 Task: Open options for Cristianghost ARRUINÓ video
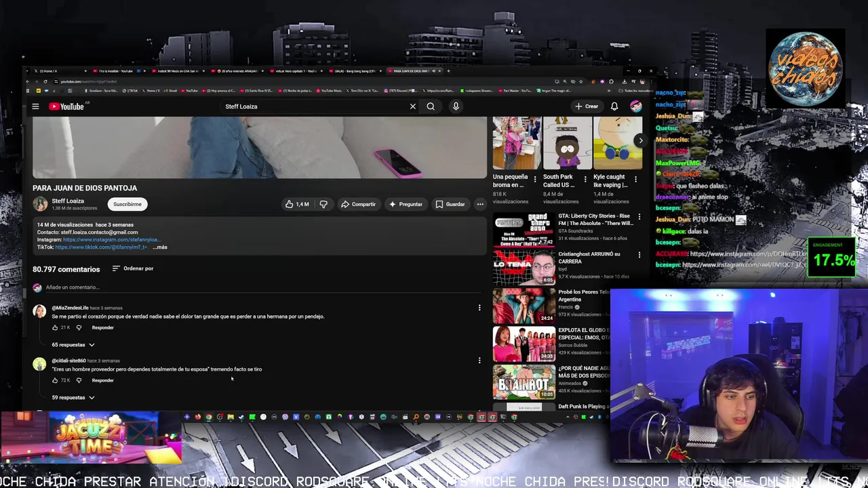pyautogui.click(x=639, y=255)
